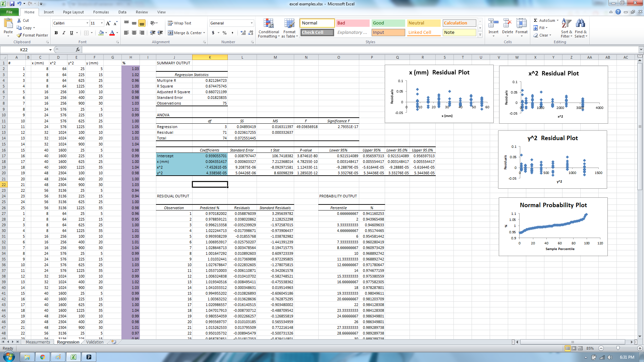This screenshot has height=362, width=644.
Task: Expand font color options arrow
Action: [x=117, y=33]
